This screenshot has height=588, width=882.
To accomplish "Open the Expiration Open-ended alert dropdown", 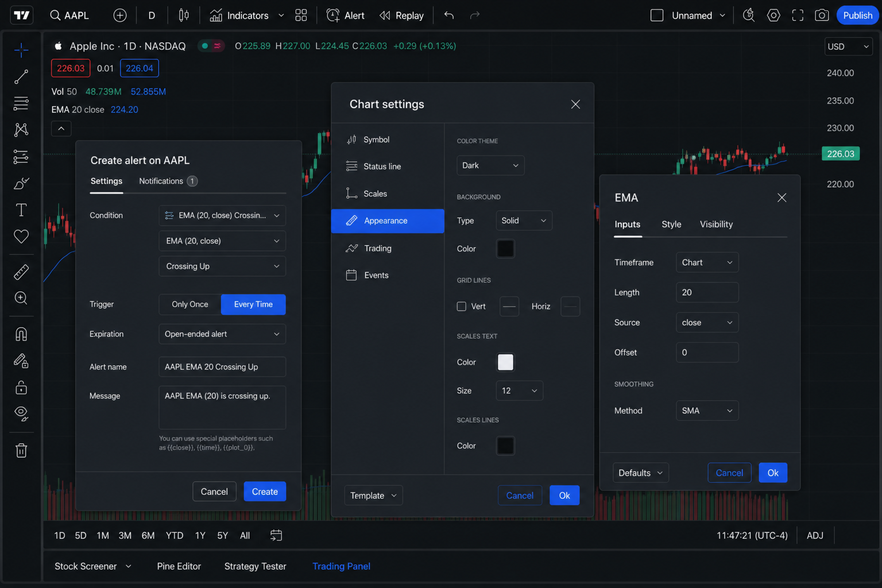I will [222, 334].
